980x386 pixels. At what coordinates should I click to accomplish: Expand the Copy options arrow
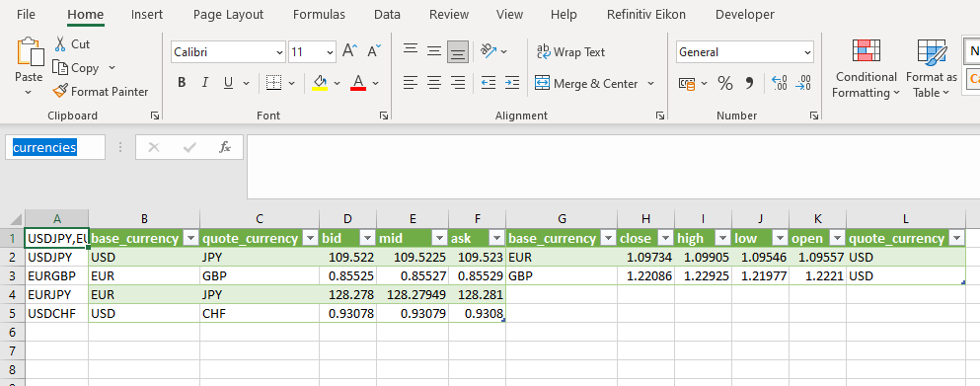click(x=112, y=67)
